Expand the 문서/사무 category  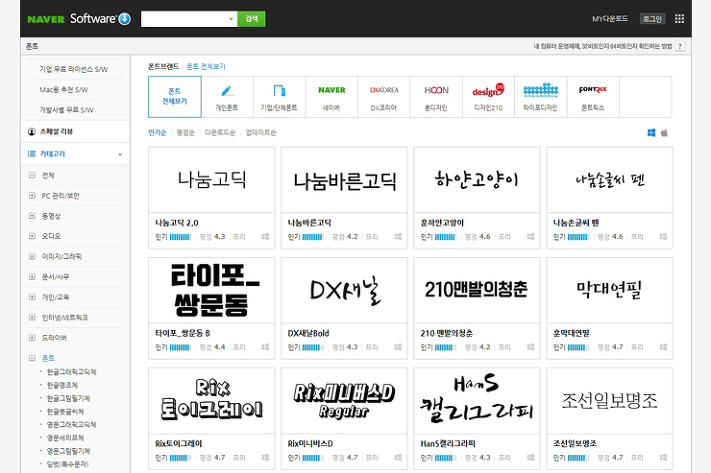32,277
